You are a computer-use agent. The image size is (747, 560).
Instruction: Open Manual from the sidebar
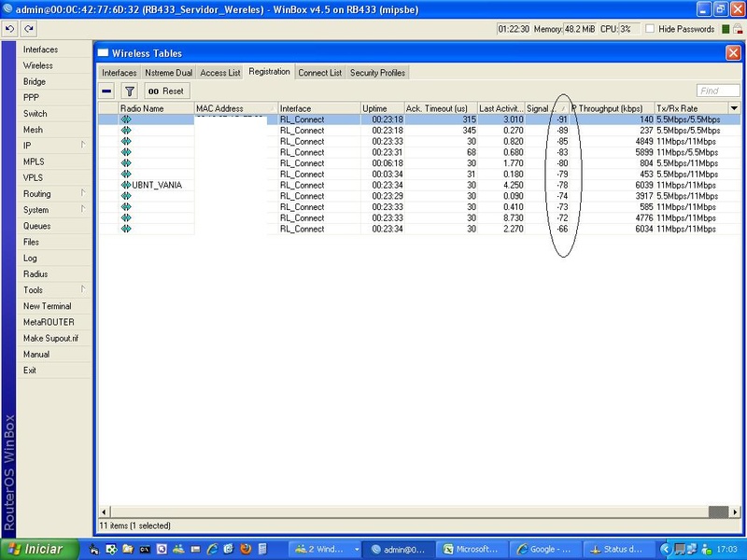36,354
